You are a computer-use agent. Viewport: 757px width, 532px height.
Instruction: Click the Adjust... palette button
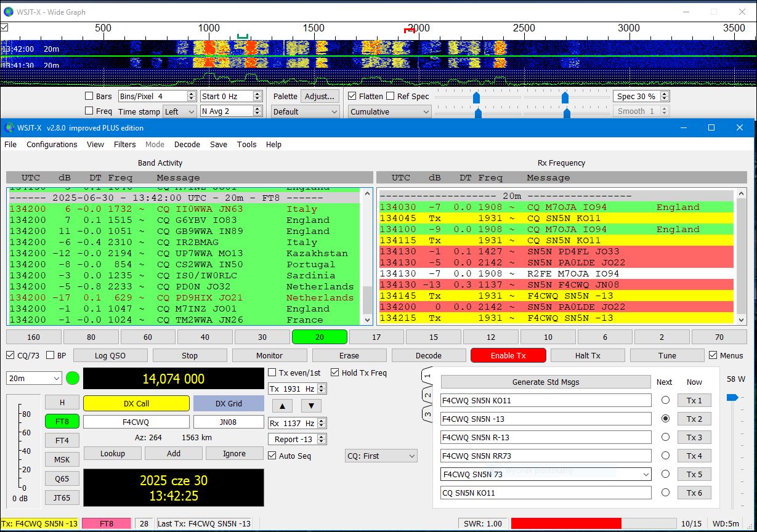(320, 96)
